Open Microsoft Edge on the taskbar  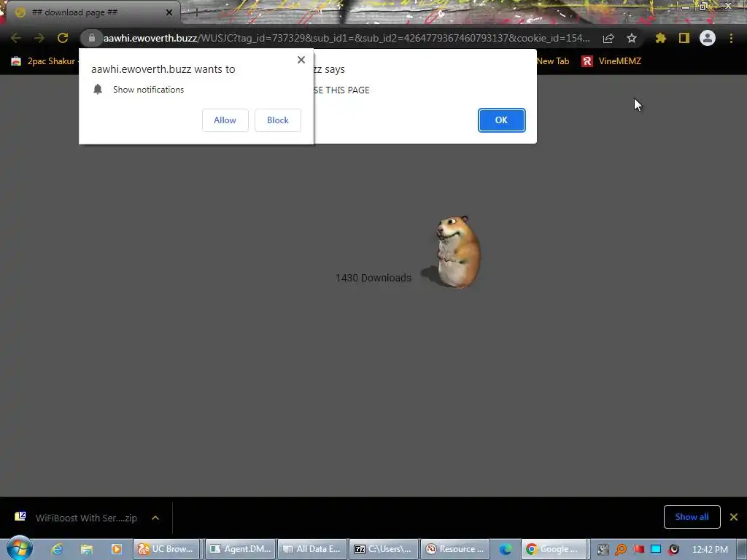(506, 549)
